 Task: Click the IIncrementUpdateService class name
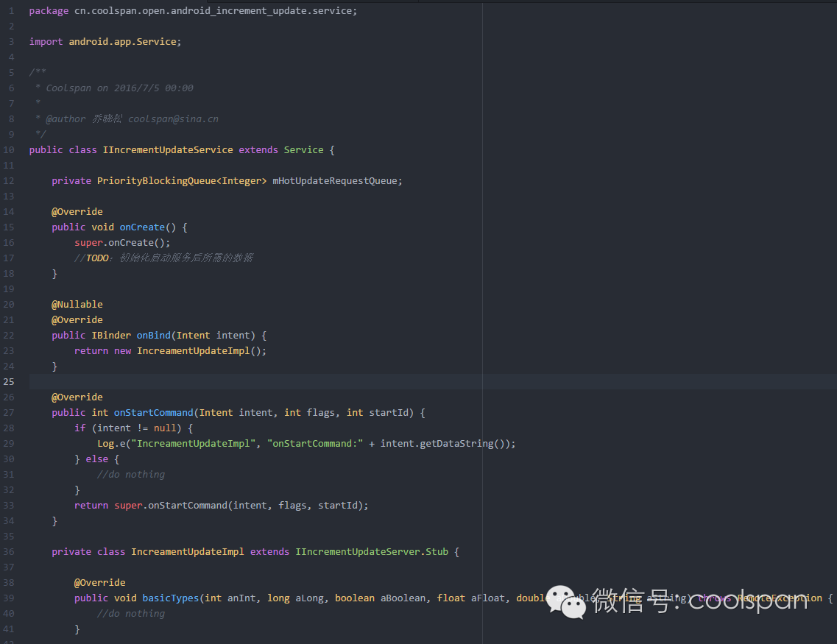click(168, 150)
